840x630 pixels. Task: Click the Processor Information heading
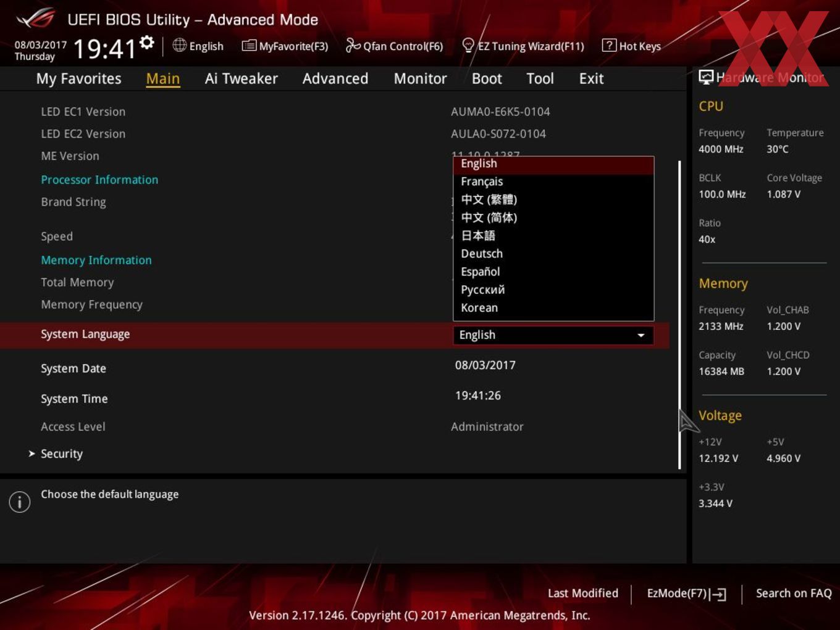99,179
